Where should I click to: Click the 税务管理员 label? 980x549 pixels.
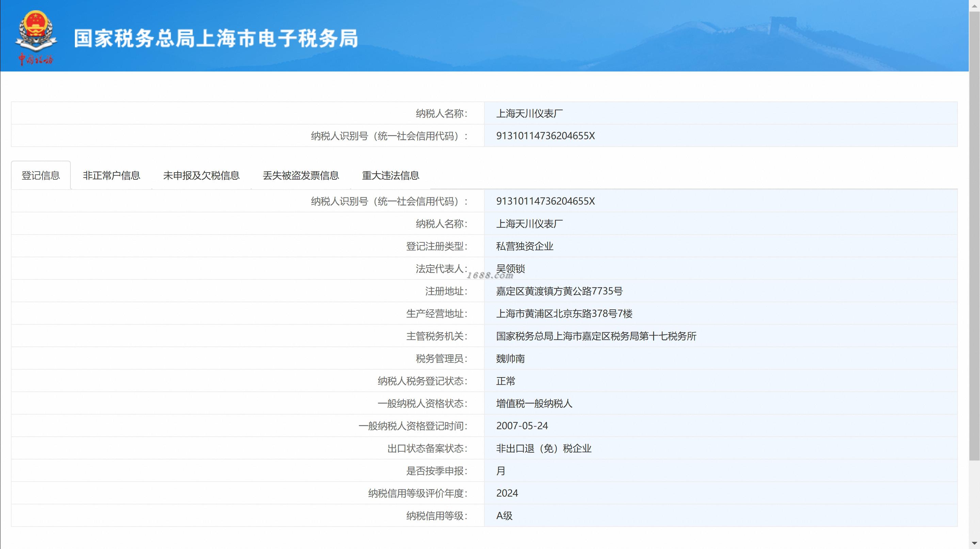441,358
